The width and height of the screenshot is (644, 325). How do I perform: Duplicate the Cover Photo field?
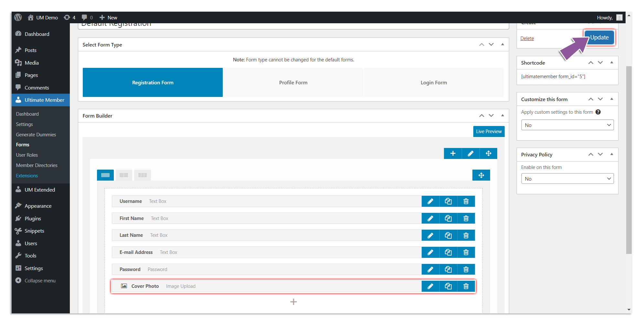click(448, 286)
